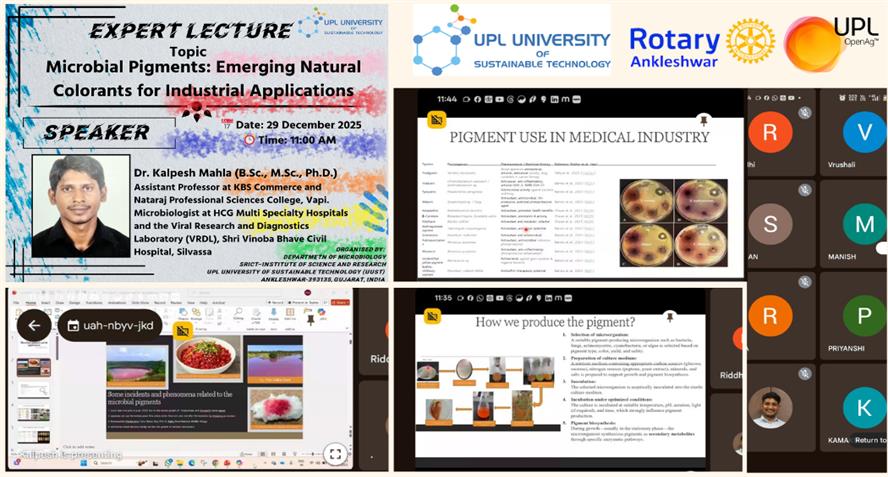Click the calendar icon in the uah-nbyv-jkd chip
This screenshot has height=477, width=888.
74,325
